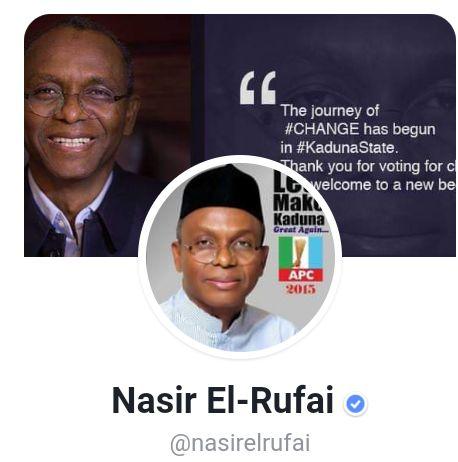This screenshot has width=458, height=462.
Task: Click the 'Great Again' blue slogan text
Action: (x=299, y=229)
